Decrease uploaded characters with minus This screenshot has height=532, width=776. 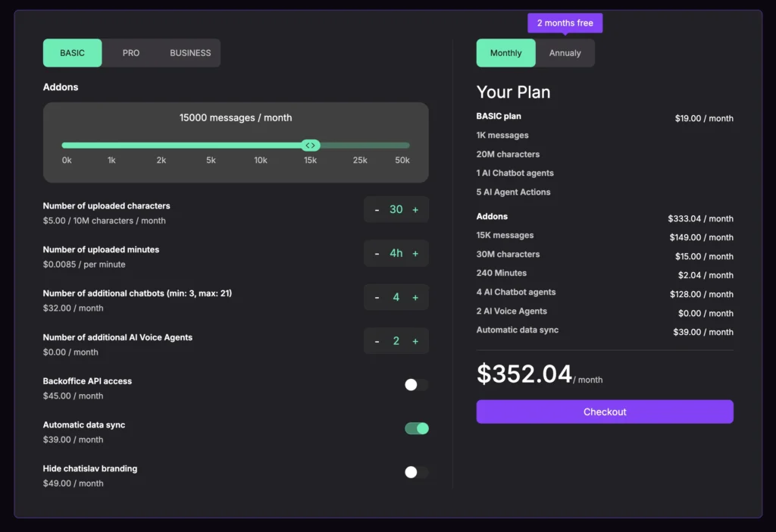point(377,210)
